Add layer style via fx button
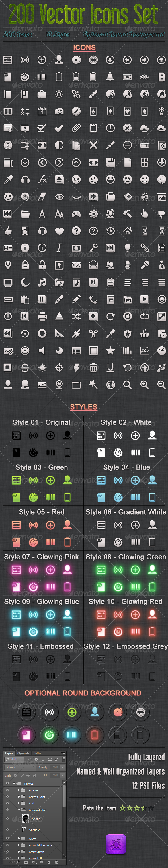Image resolution: width=168 pixels, height=868 pixels. point(18,862)
